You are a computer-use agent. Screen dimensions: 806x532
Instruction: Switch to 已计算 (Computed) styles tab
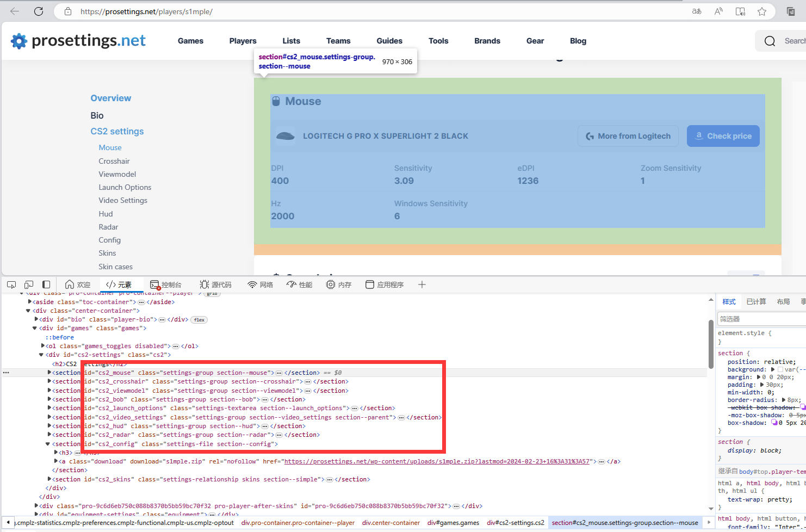point(756,301)
